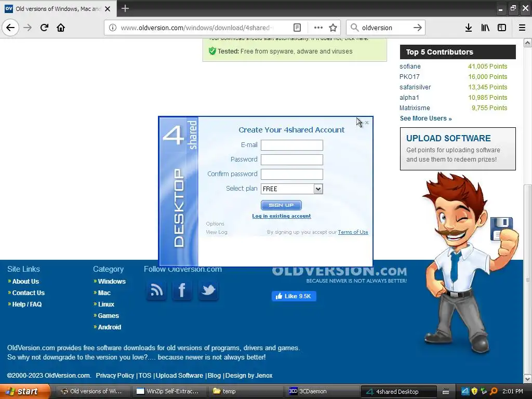The height and width of the screenshot is (399, 532).
Task: Open the Windows start button
Action: 25,391
